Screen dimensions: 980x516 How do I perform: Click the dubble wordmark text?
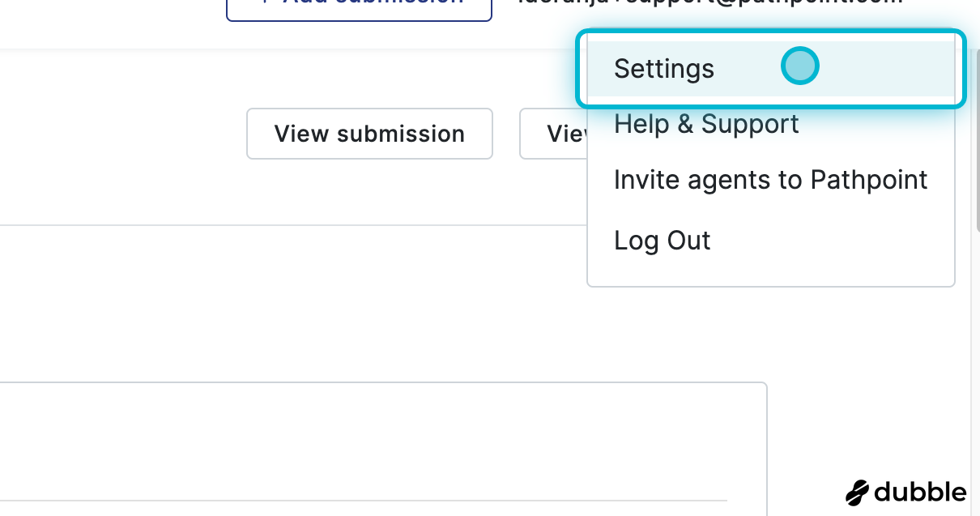pos(920,492)
